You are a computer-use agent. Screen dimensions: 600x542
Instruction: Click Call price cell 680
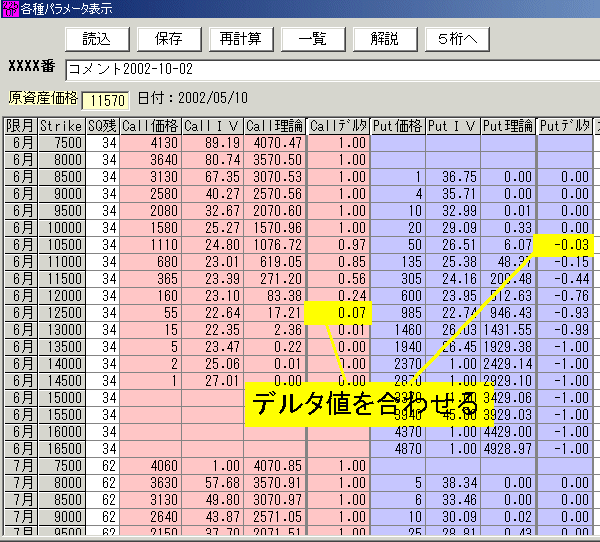tap(150, 262)
